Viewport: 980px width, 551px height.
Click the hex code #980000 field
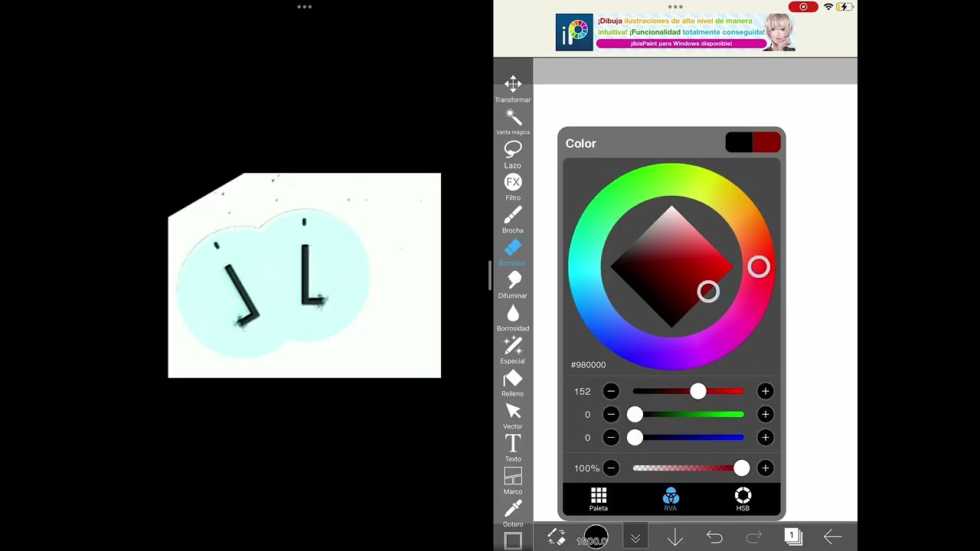pyautogui.click(x=588, y=365)
